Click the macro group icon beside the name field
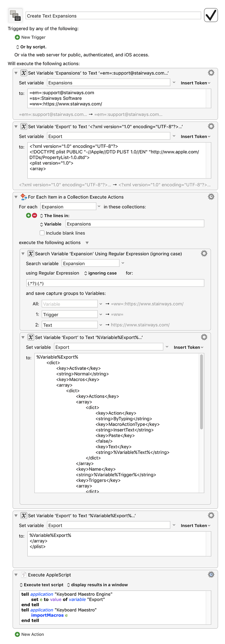 tap(15, 15)
